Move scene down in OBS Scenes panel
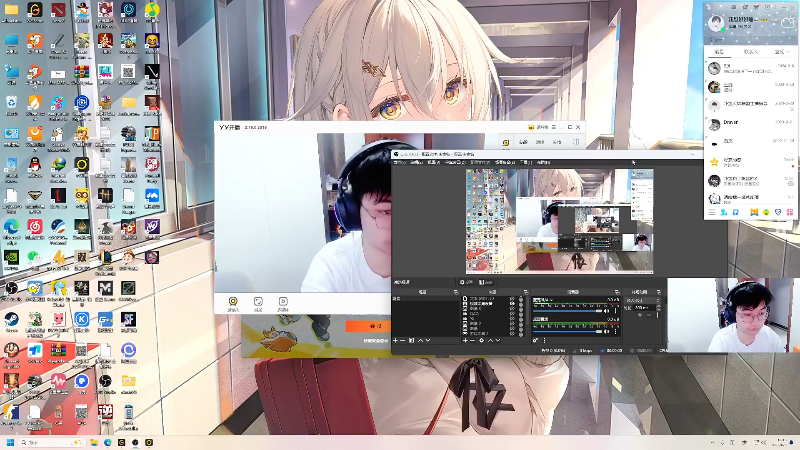 428,340
